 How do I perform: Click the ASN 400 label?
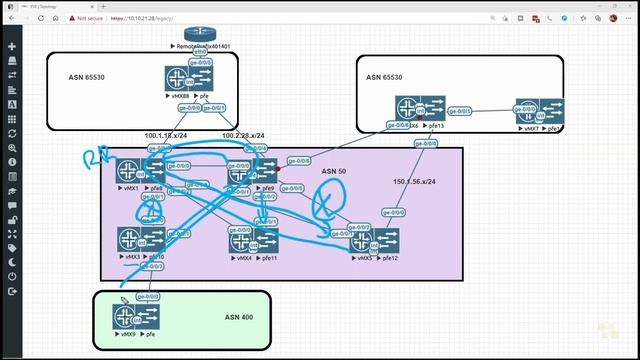(x=239, y=317)
